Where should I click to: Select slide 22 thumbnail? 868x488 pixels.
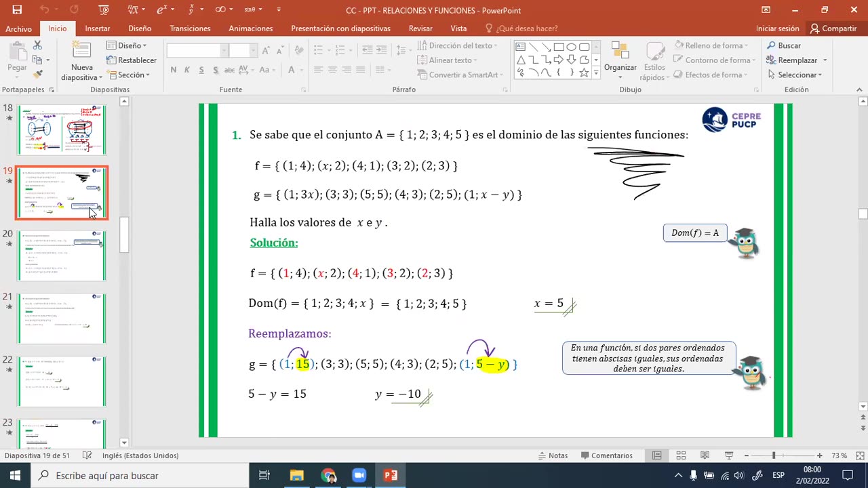pyautogui.click(x=62, y=382)
